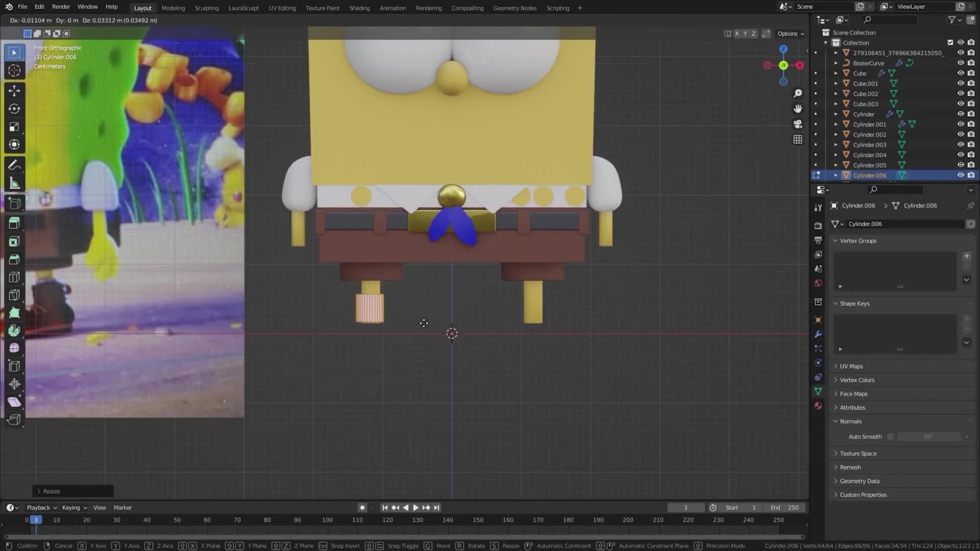Add a new vertex group with the plus button
Image resolution: width=980 pixels, height=551 pixels.
click(x=966, y=256)
